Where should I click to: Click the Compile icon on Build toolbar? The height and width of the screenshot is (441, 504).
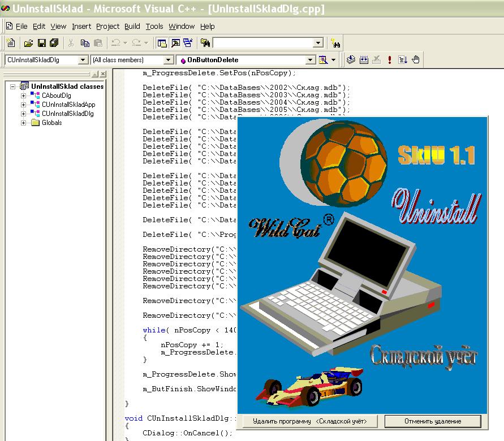[x=351, y=60]
